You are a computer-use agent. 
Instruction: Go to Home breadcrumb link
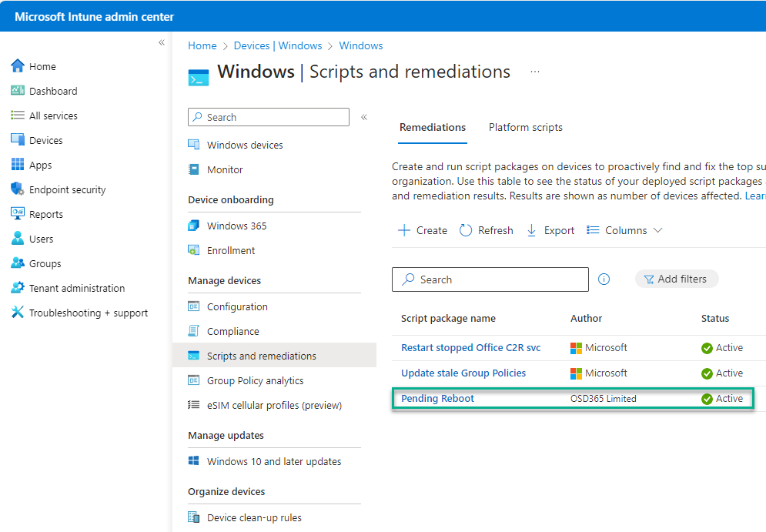(x=202, y=45)
